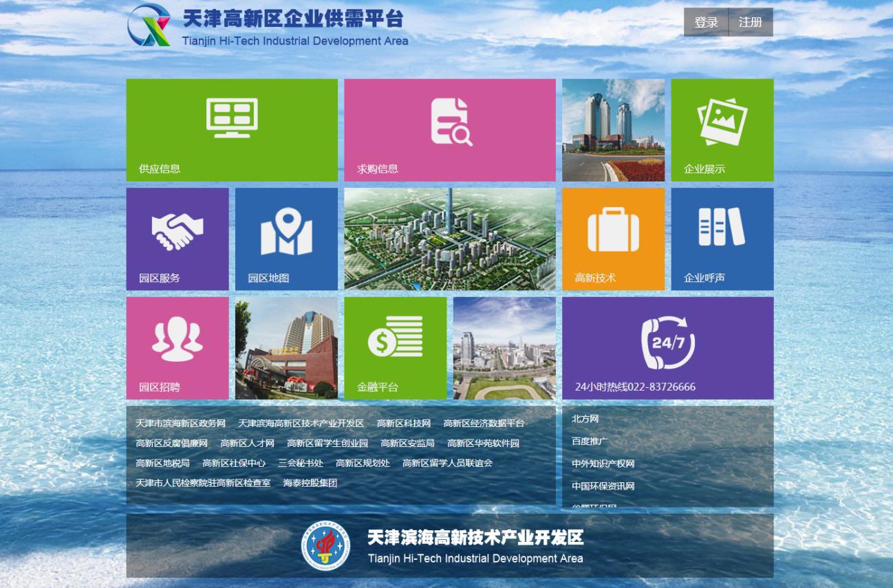
Task: Open the 天津滨海高新区技术产业开发区 link
Action: (301, 424)
